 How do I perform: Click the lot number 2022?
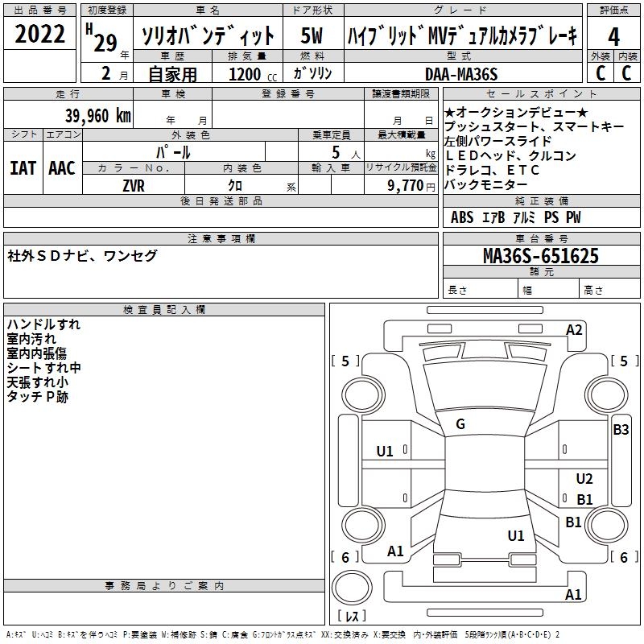pos(40,34)
